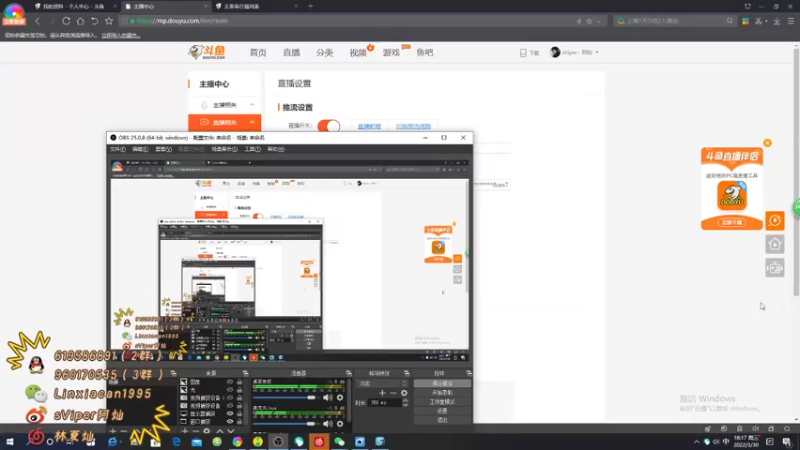Go to 首页 in Douyu navigation
This screenshot has height=450, width=800.
click(x=258, y=53)
